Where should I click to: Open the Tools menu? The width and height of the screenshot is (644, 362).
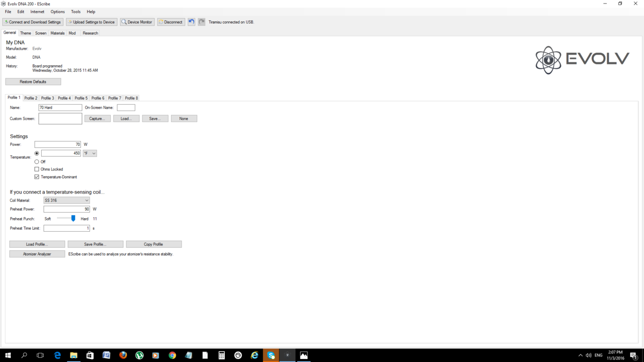point(75,12)
